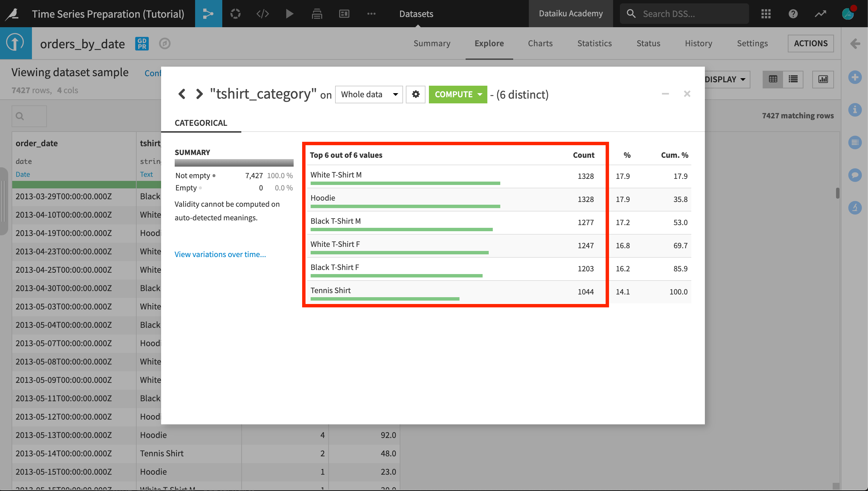Open the print-like stacked pages icon
Image resolution: width=868 pixels, height=491 pixels.
pyautogui.click(x=317, y=14)
